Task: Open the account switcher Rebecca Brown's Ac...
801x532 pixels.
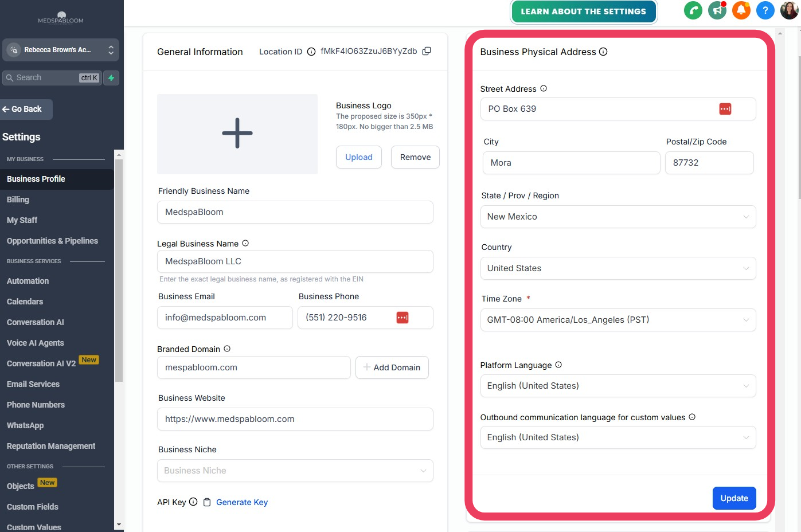Action: 61,50
